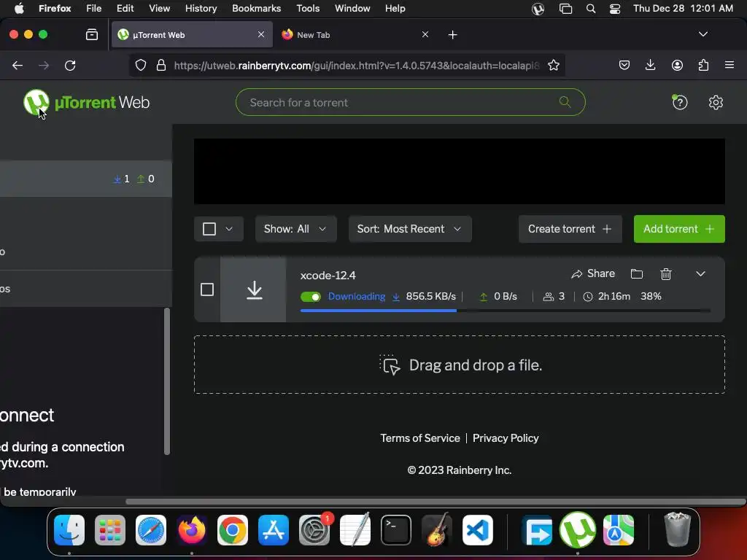This screenshot has height=560, width=747.
Task: Launch Safari from the Dock
Action: click(x=151, y=530)
